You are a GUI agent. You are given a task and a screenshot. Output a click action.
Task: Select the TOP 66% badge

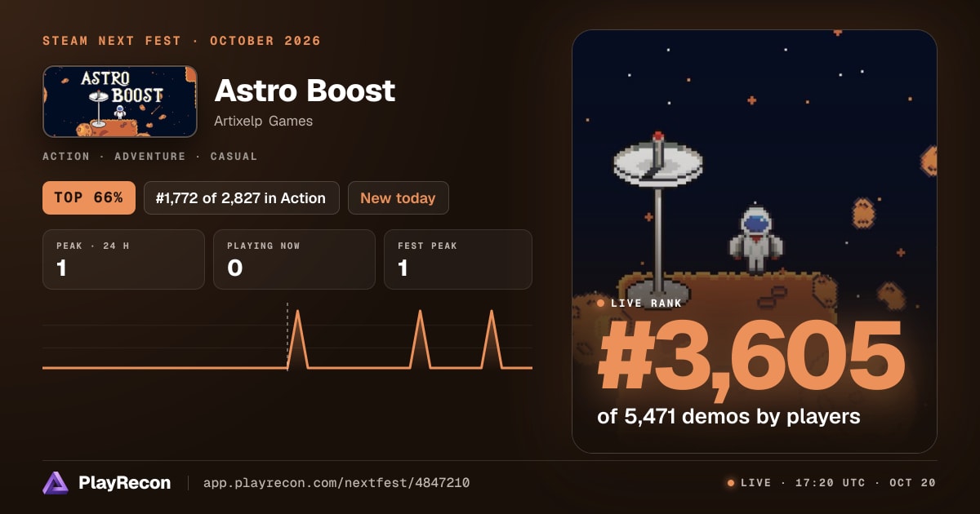coord(89,197)
